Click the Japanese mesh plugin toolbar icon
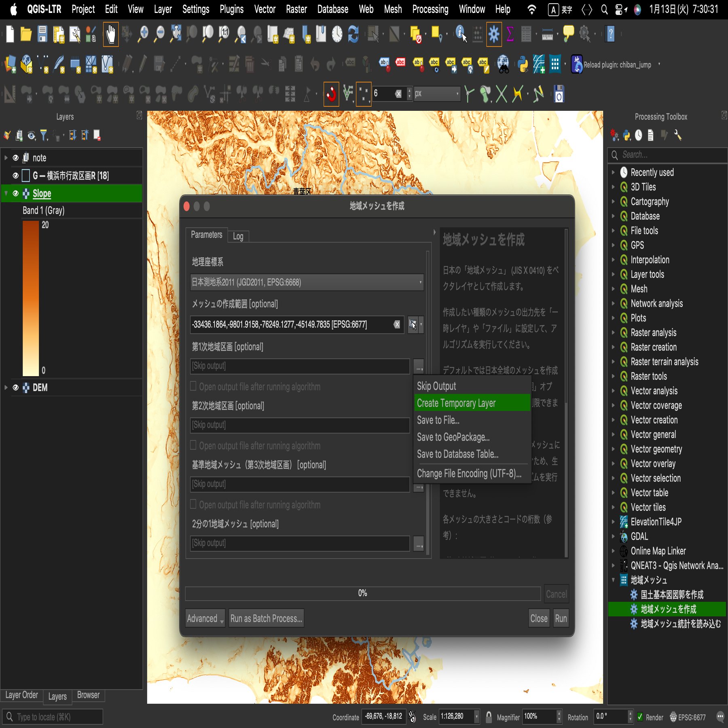The width and height of the screenshot is (728, 728). 555,64
